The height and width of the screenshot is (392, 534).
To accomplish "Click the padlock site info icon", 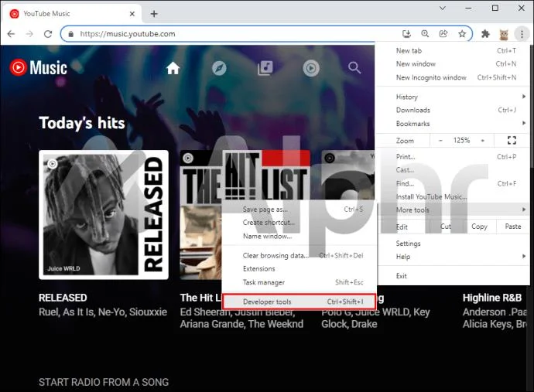I will click(71, 34).
